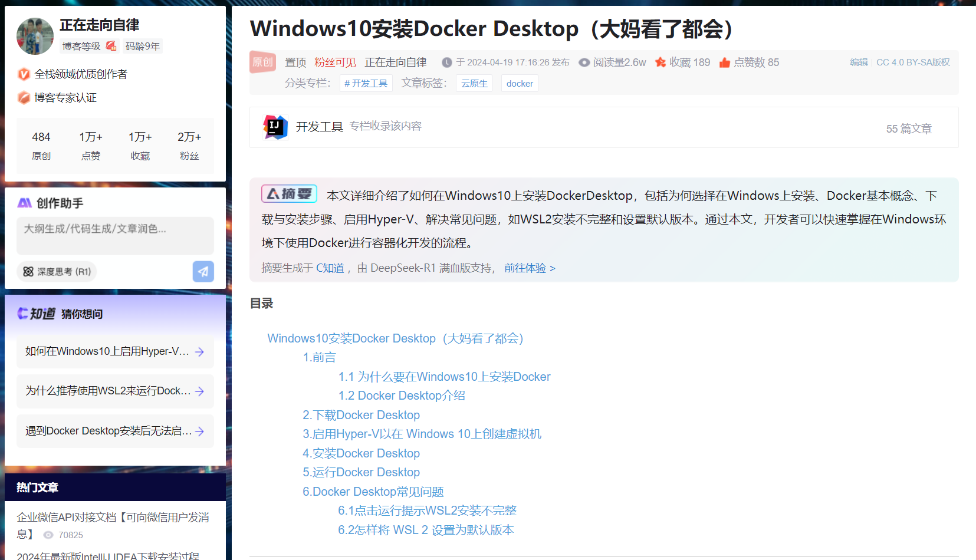Viewport: 976px width, 560px height.
Task: Jump to 3.启用Hyper-V以在 Windows 10上创建虚拟机
Action: [422, 434]
